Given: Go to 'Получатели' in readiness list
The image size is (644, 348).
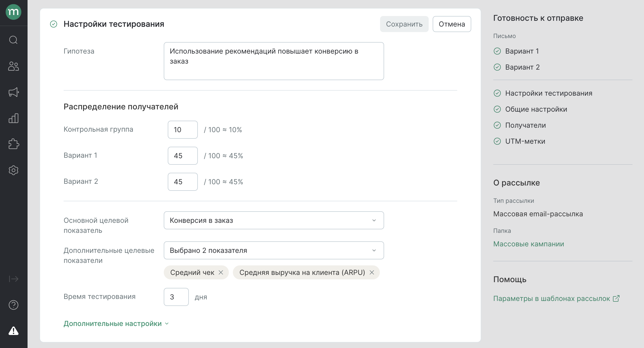Looking at the screenshot, I should (526, 125).
